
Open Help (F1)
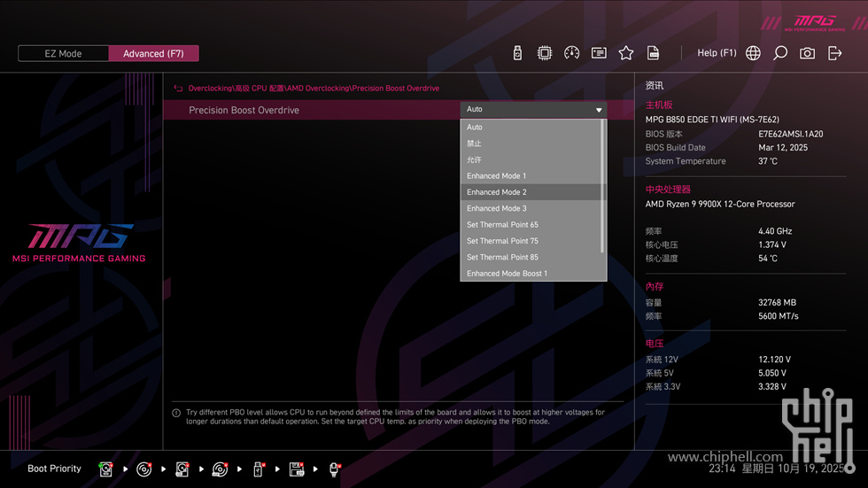717,53
